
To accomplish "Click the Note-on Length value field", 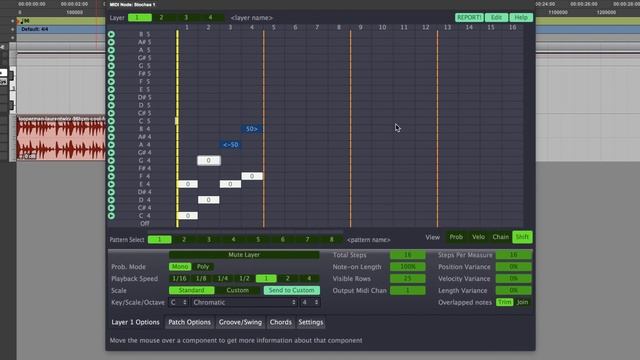I will tap(408, 267).
